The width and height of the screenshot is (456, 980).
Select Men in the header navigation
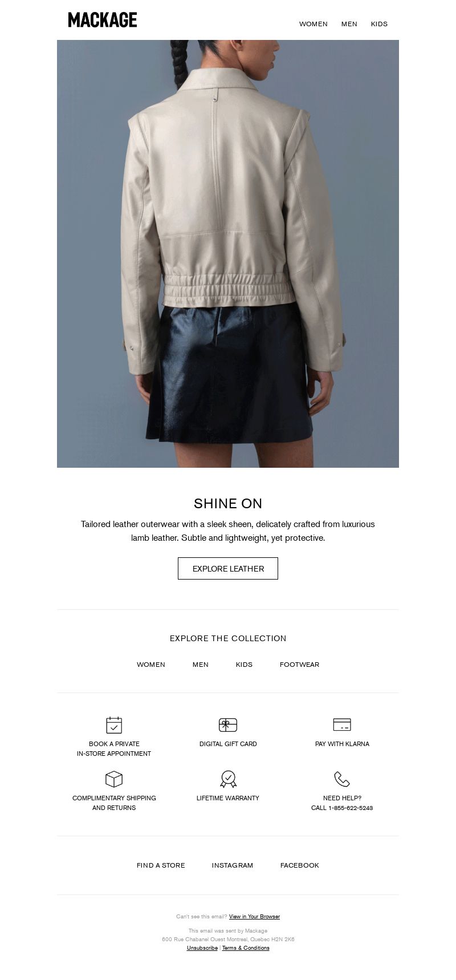(349, 24)
